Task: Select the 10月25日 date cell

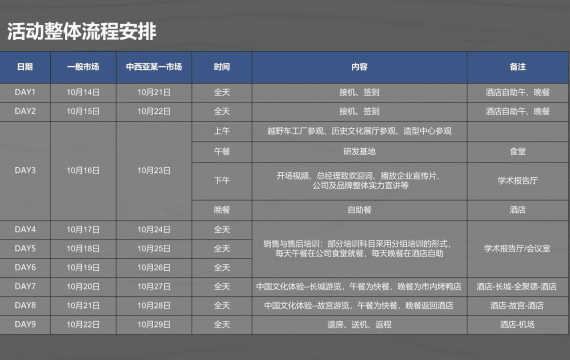Action: click(154, 249)
